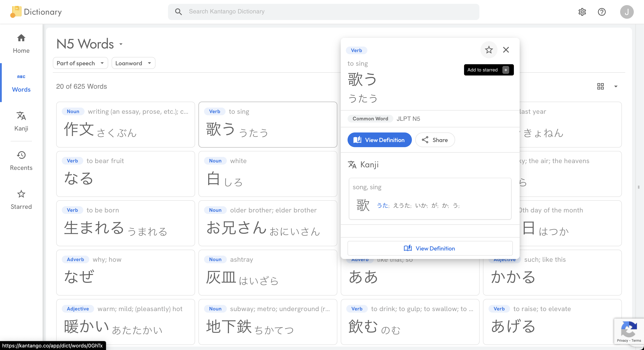Click the Search Kantango Dictionary field
The height and width of the screenshot is (350, 644).
pyautogui.click(x=323, y=12)
